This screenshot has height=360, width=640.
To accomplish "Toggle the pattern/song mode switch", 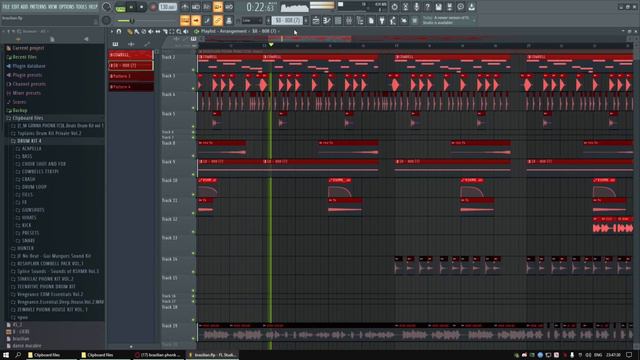I will click(x=120, y=7).
